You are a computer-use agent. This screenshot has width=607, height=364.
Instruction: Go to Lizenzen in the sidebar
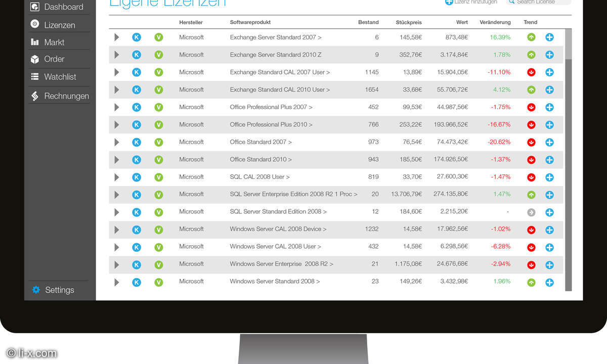(53, 25)
